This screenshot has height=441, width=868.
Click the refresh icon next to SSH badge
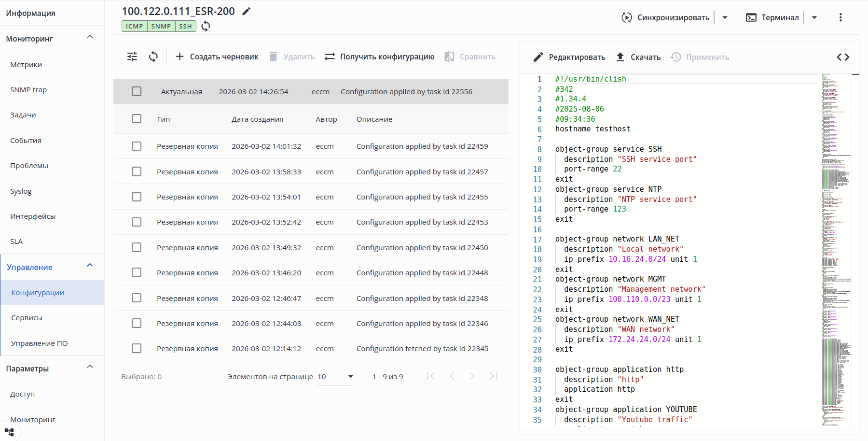tap(206, 26)
